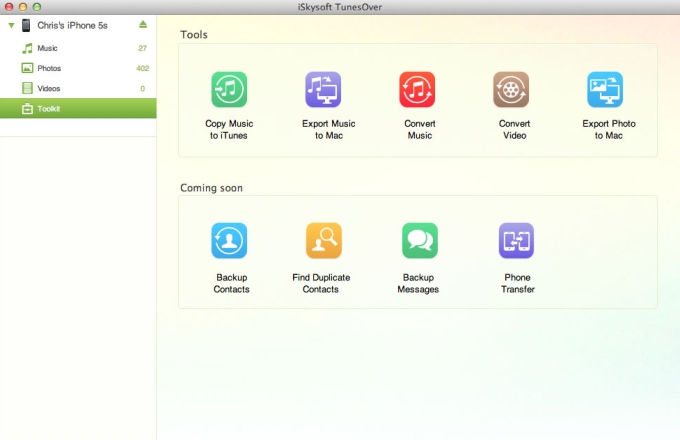Click the Photos count 402

[142, 68]
